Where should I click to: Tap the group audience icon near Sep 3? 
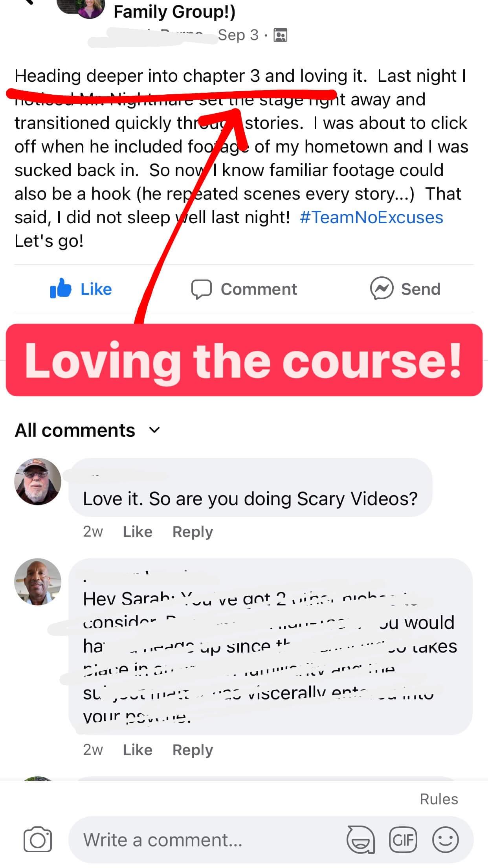pyautogui.click(x=280, y=35)
